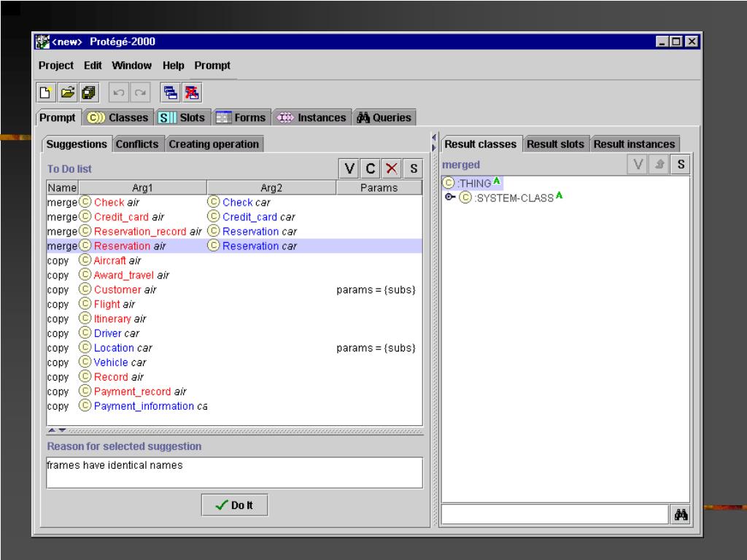Select the copy Payment_record air row
This screenshot has width=747, height=560.
234,392
